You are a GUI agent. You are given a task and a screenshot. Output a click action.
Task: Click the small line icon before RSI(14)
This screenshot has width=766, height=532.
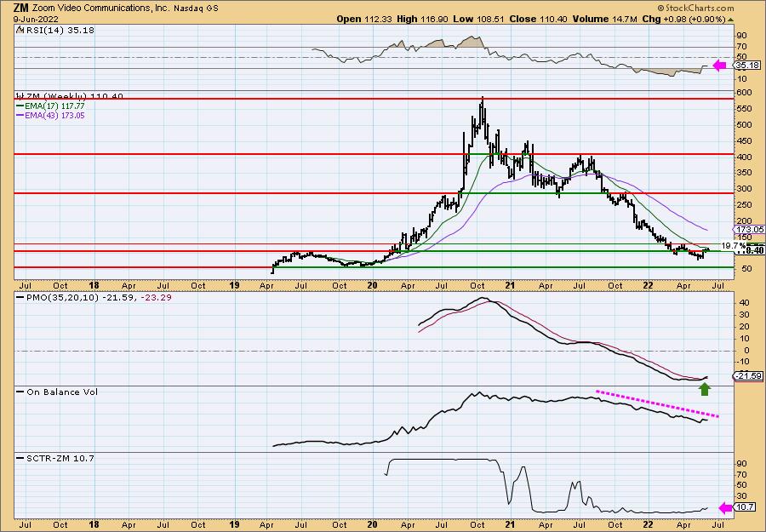pyautogui.click(x=20, y=31)
